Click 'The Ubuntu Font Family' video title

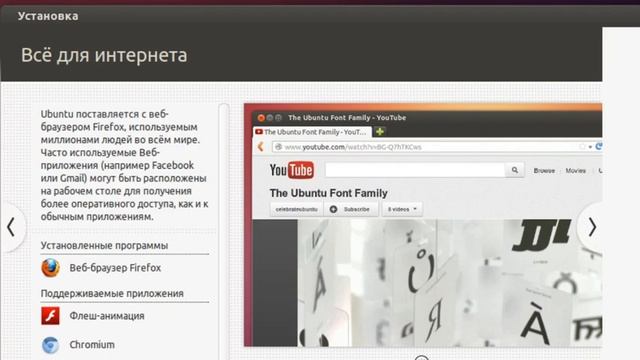coord(329,193)
